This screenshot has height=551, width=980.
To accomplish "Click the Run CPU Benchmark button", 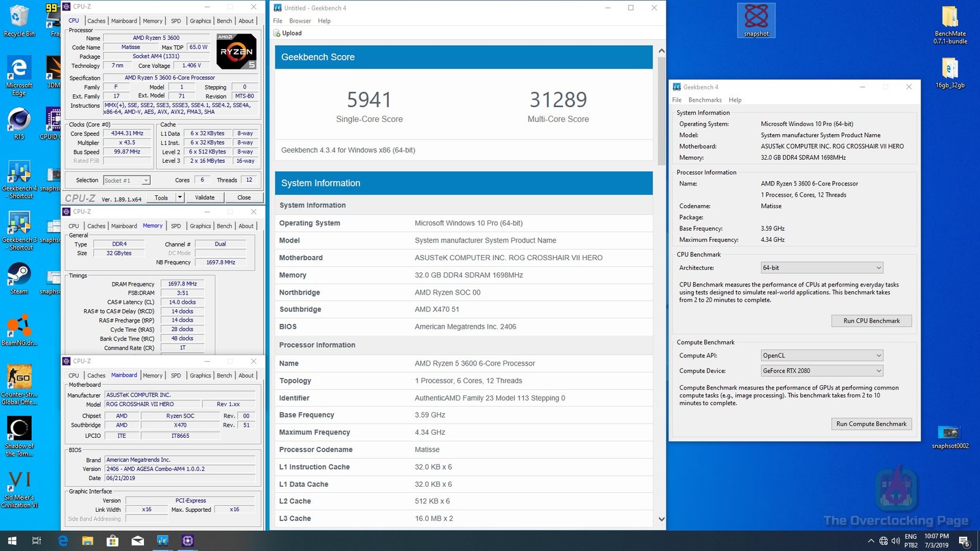I will (x=871, y=320).
